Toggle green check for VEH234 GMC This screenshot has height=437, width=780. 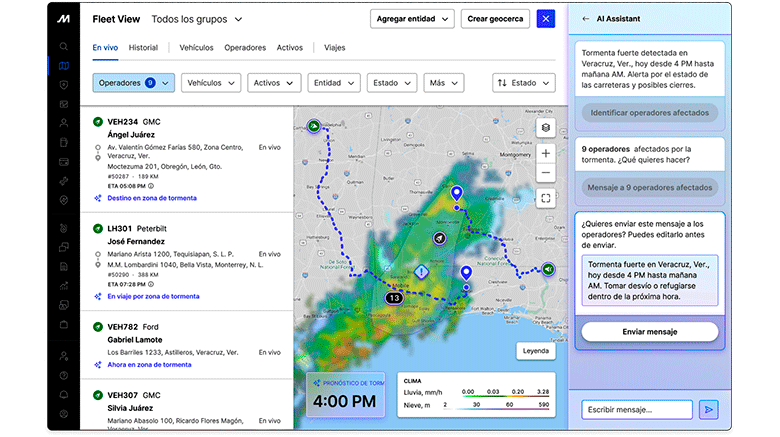pyautogui.click(x=98, y=121)
